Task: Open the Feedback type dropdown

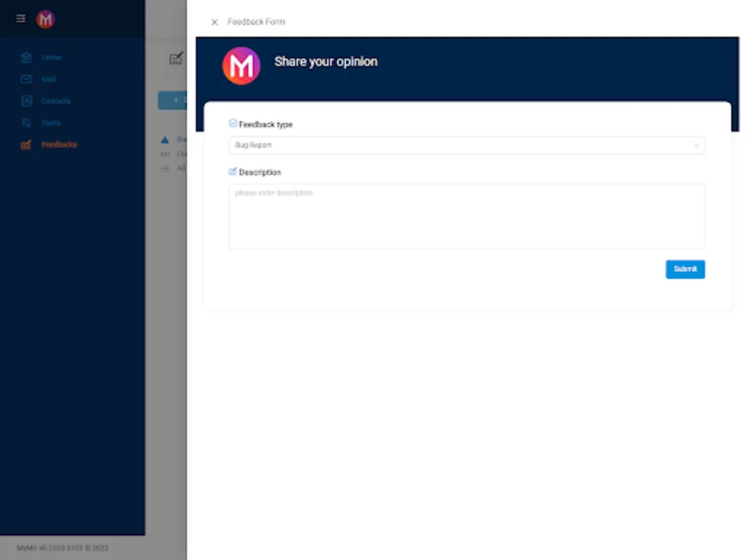Action: click(x=467, y=145)
